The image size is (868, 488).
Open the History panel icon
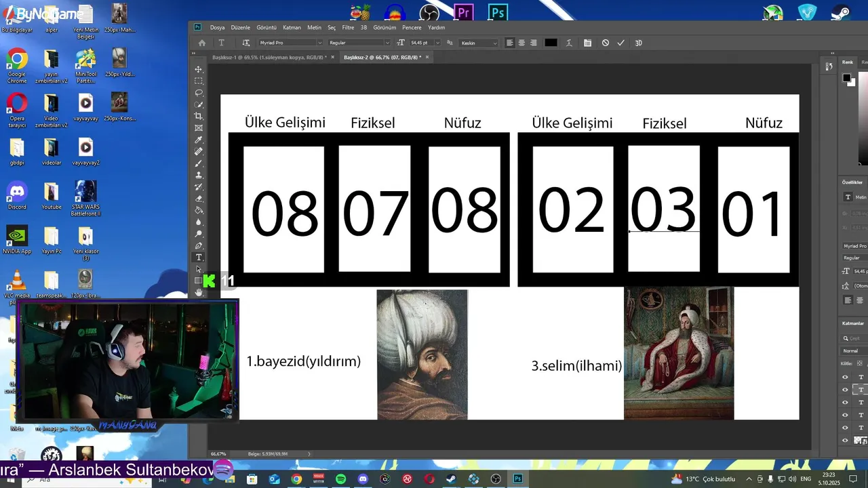point(829,66)
